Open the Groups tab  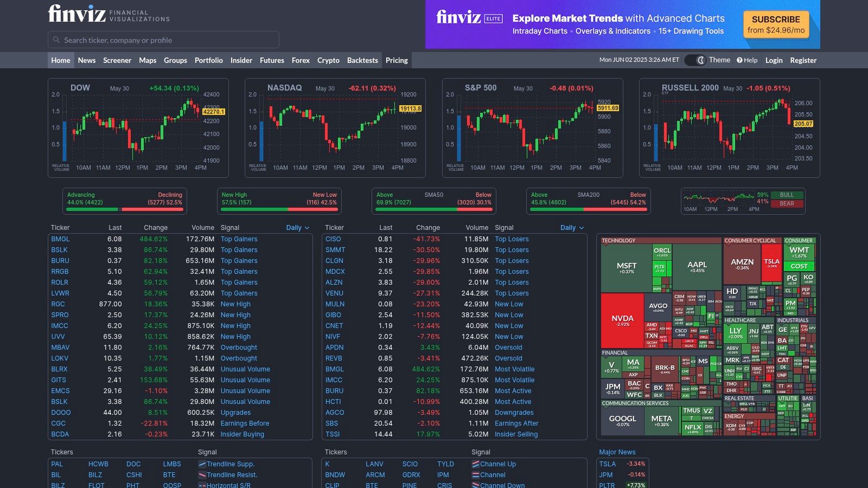coord(175,60)
